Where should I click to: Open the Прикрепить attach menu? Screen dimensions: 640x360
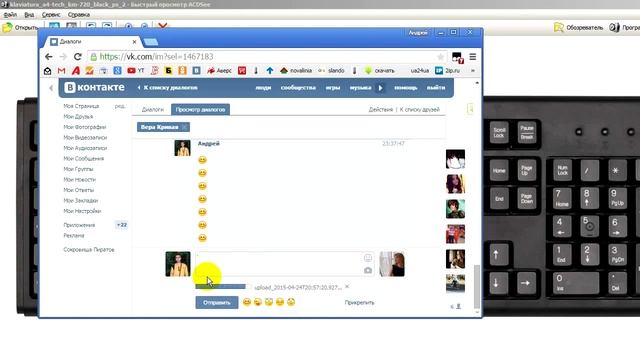359,303
